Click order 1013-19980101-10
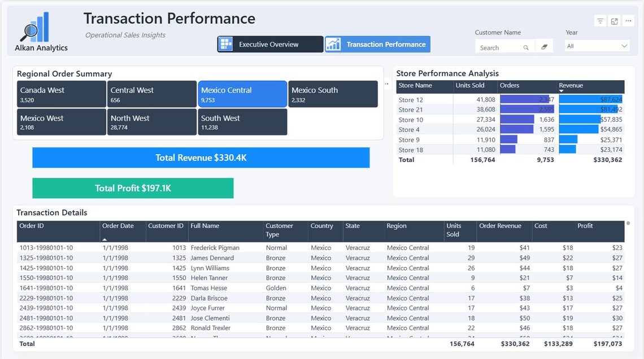 click(x=46, y=248)
